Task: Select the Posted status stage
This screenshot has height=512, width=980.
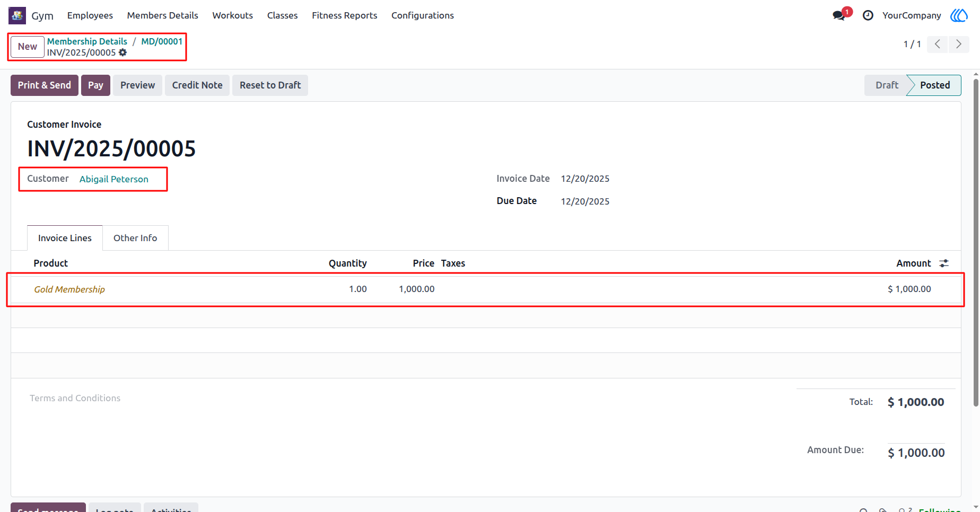Action: (935, 85)
